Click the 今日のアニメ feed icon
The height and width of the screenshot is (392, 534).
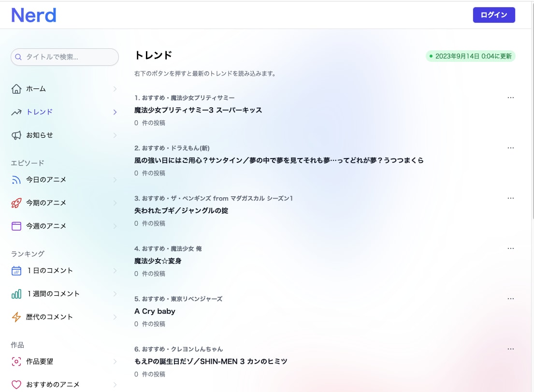point(16,179)
